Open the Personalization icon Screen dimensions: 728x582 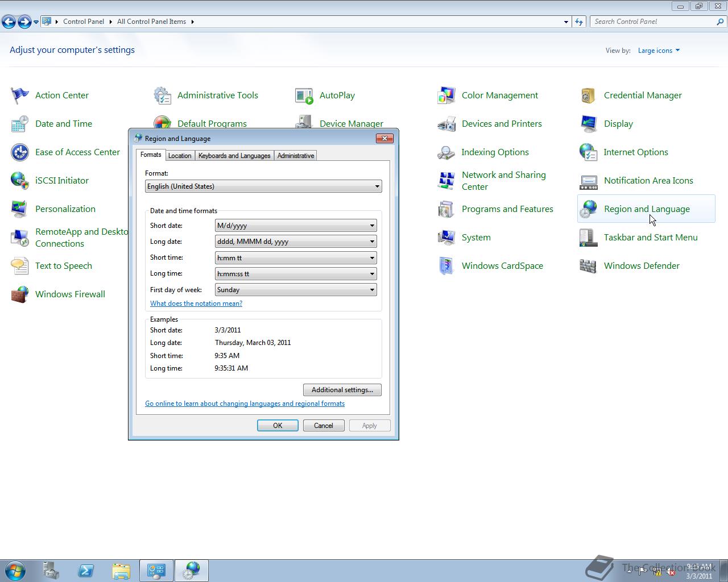point(20,209)
